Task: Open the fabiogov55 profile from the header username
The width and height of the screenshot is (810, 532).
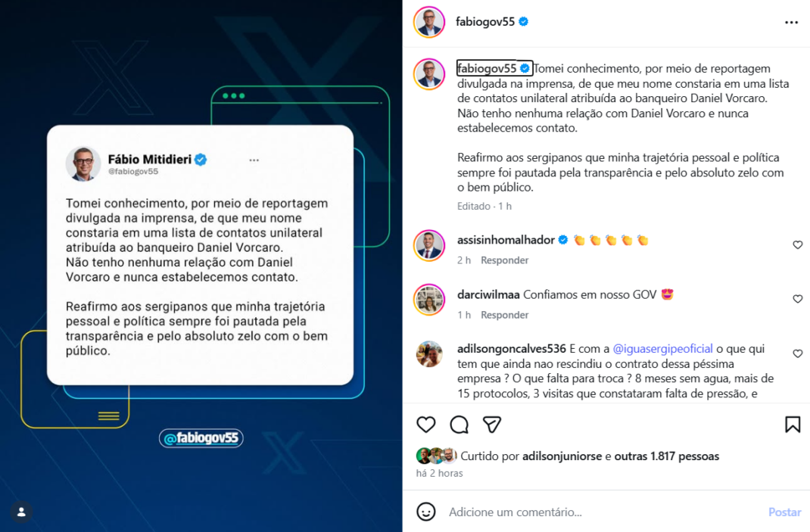Action: point(485,22)
